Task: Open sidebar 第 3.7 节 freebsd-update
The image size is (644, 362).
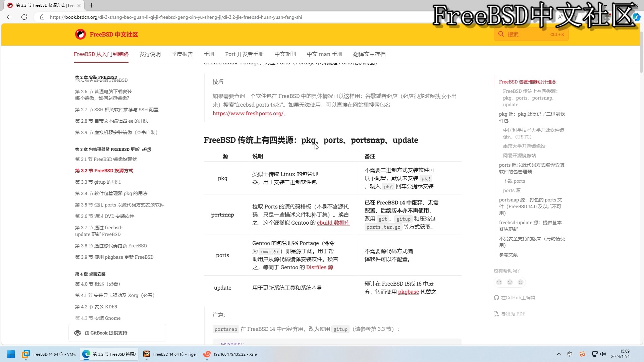Action: click(x=99, y=231)
